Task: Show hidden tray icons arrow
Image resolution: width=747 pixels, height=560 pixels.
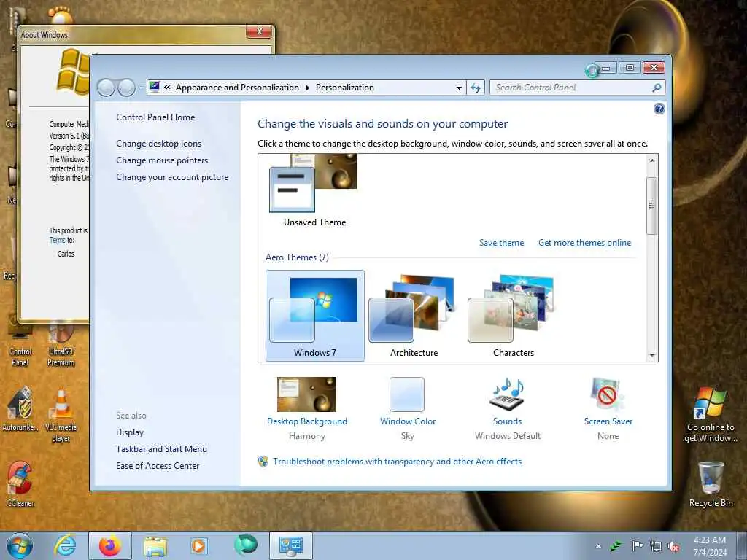Action: tap(598, 546)
